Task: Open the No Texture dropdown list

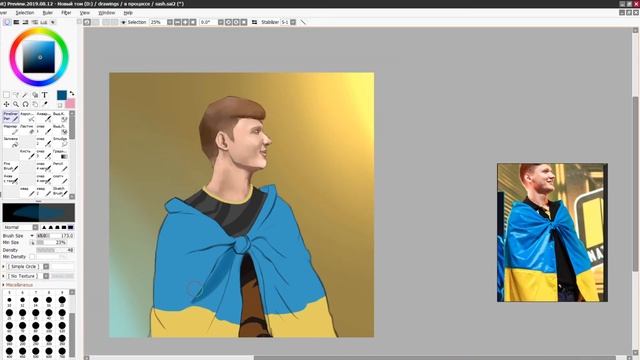Action: [x=46, y=276]
